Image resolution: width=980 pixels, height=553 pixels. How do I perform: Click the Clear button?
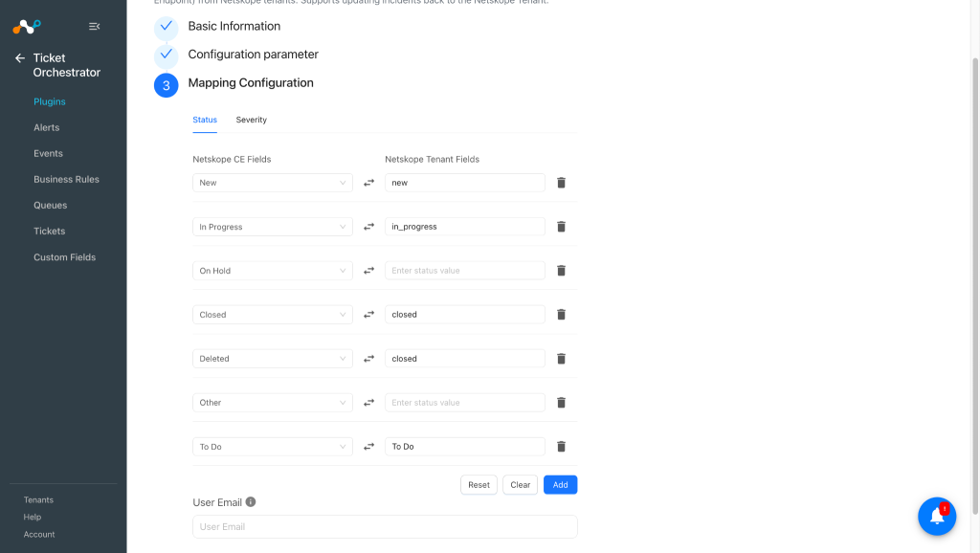click(x=520, y=485)
